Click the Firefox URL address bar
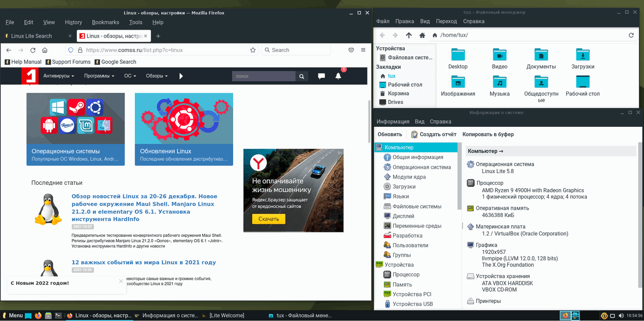This screenshot has width=644, height=321. pos(162,50)
